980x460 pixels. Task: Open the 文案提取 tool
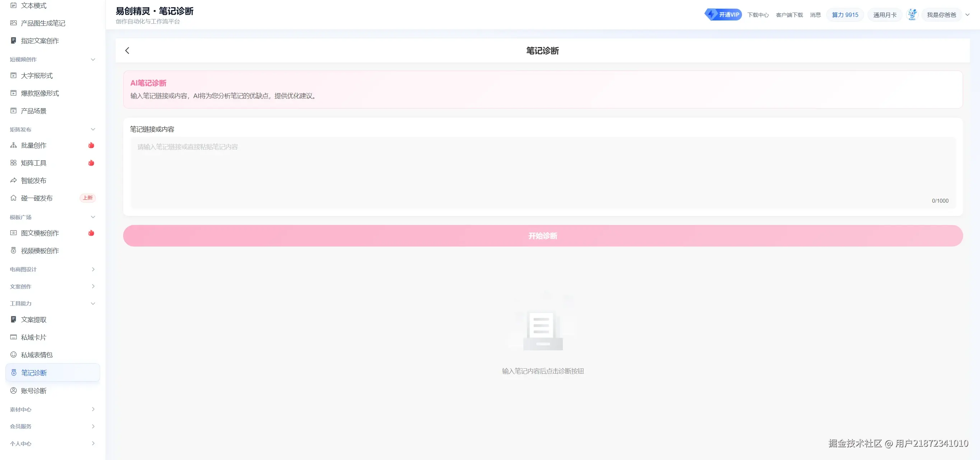[x=33, y=319]
